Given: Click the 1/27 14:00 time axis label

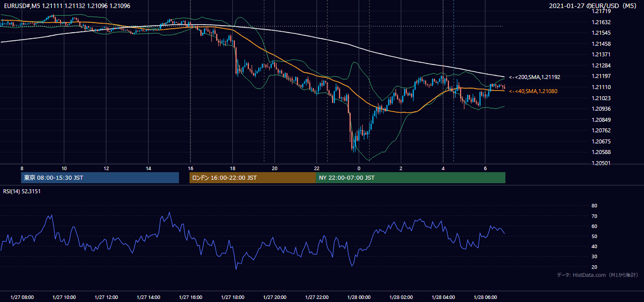Looking at the screenshot, I should (148, 297).
